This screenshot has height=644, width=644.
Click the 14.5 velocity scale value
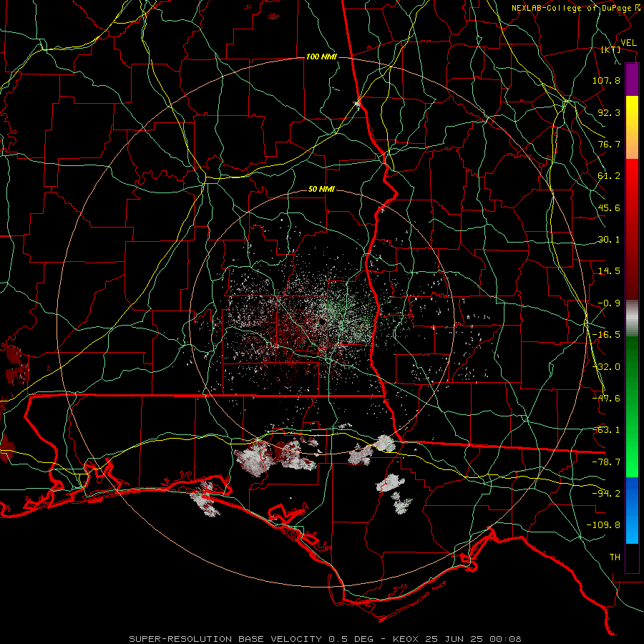point(609,271)
